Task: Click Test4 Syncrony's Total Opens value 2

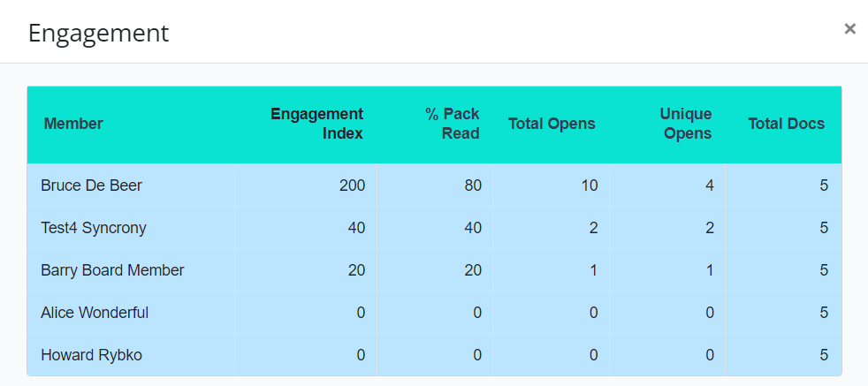Action: pyautogui.click(x=593, y=228)
